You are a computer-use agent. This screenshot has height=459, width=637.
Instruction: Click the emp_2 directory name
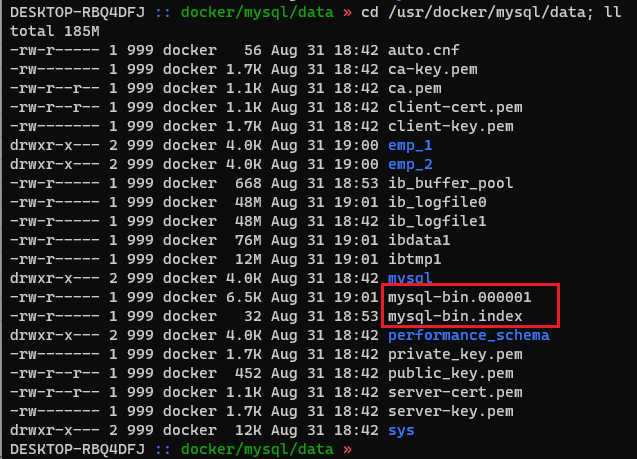click(x=411, y=164)
